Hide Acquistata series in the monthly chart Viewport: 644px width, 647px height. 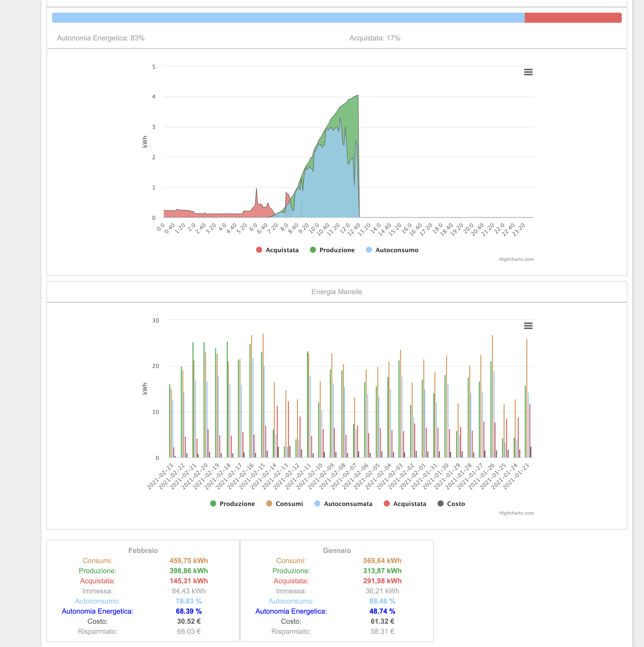coord(409,504)
